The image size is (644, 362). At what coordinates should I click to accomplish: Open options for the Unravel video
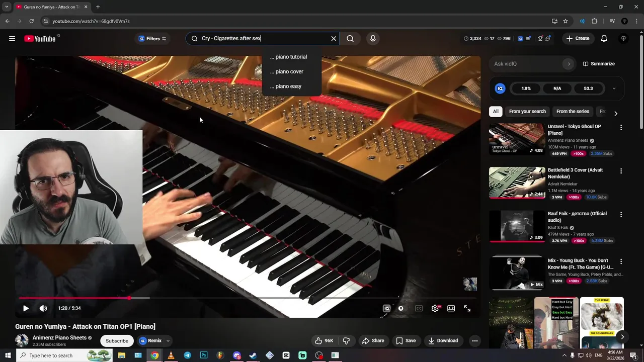pos(621,128)
